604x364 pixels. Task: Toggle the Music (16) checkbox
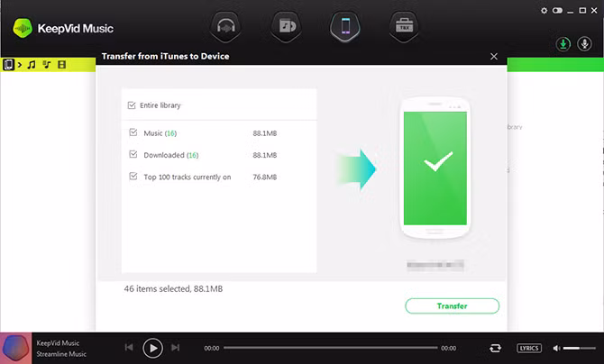[133, 133]
